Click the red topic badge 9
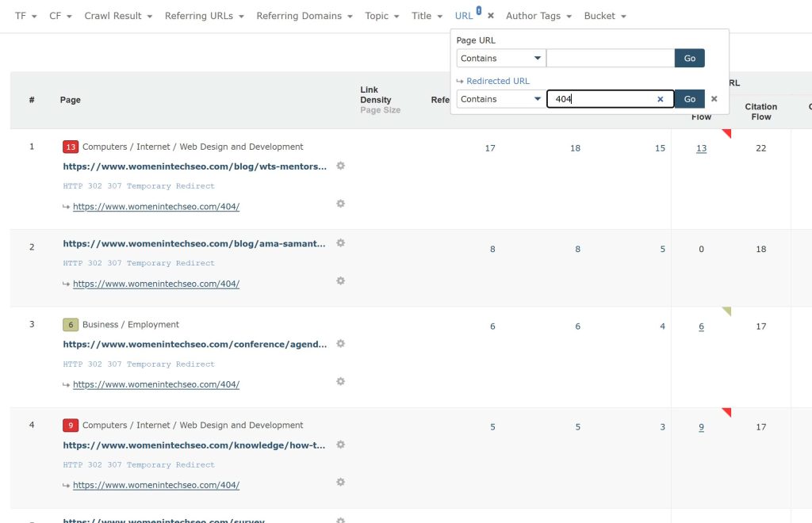812x523 pixels. tap(71, 426)
